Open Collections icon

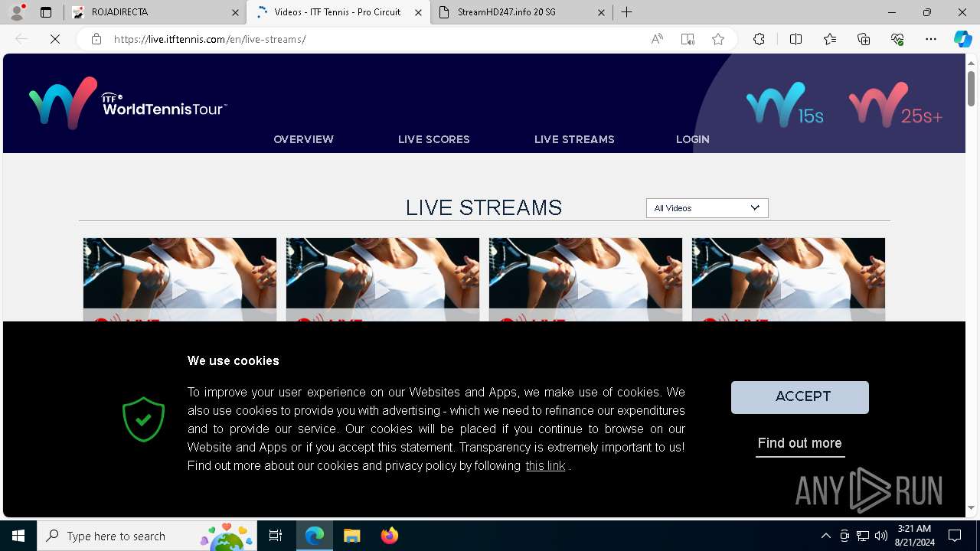point(864,39)
